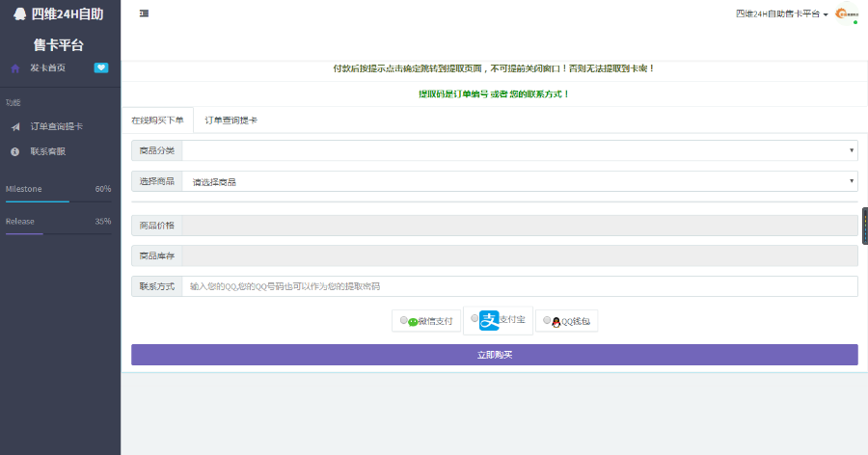
Task: Click the 商品库存 read-only field
Action: pos(520,255)
